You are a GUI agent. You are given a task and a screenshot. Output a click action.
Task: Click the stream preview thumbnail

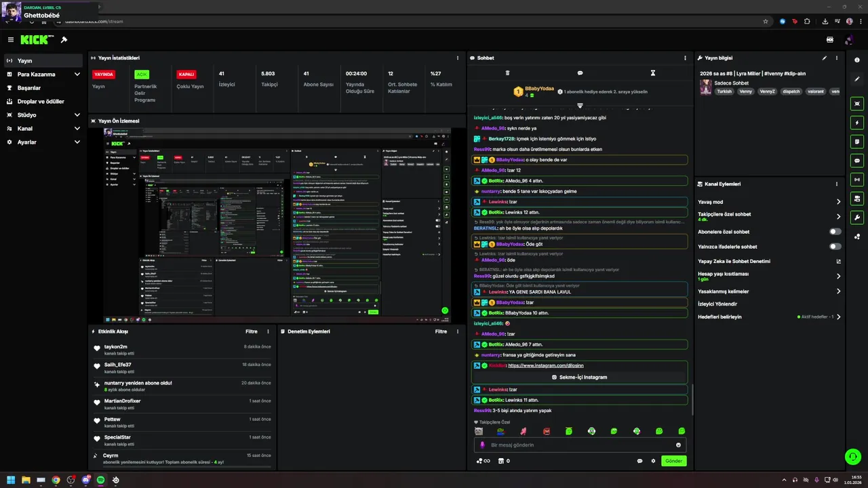point(277,225)
